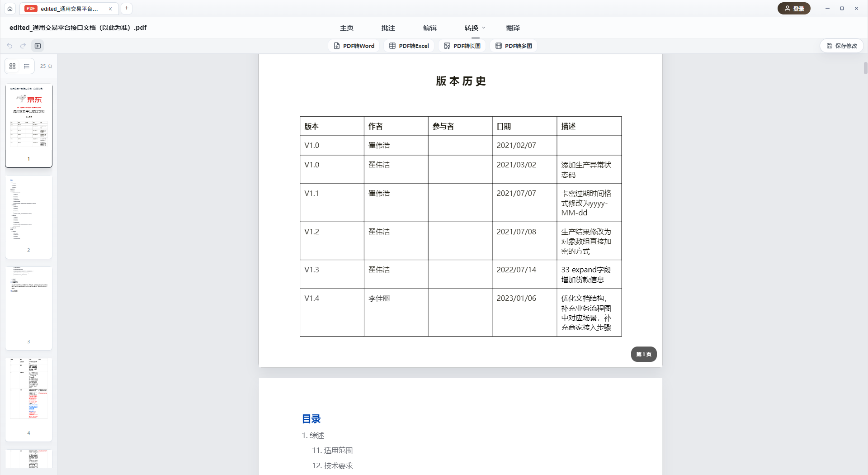Click the 描述 column header
868x475 pixels.
pos(589,126)
